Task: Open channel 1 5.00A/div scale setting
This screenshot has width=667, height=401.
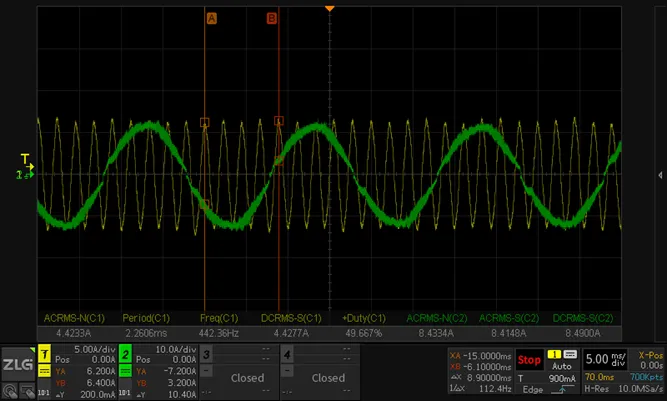Action: click(x=94, y=350)
